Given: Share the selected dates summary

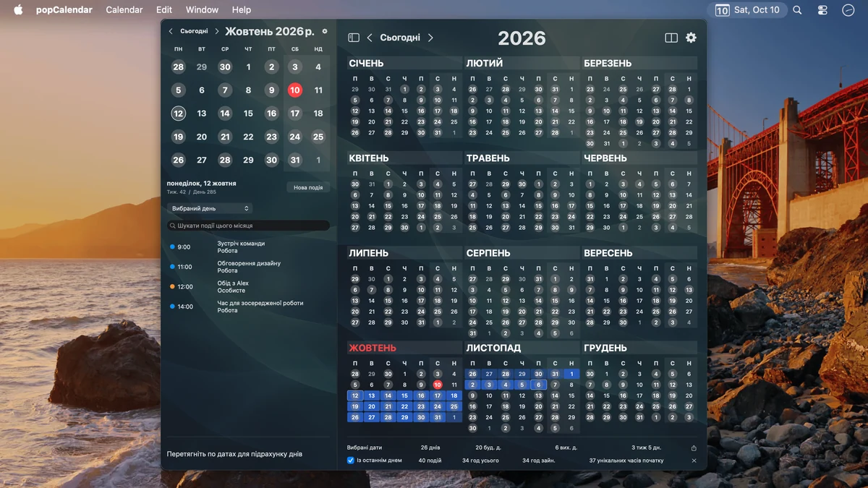Looking at the screenshot, I should tap(694, 448).
